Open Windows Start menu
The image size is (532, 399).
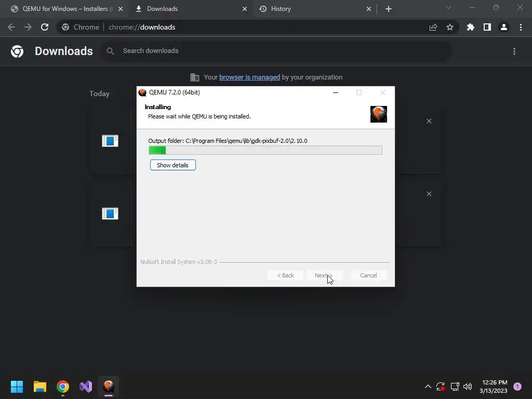(17, 387)
